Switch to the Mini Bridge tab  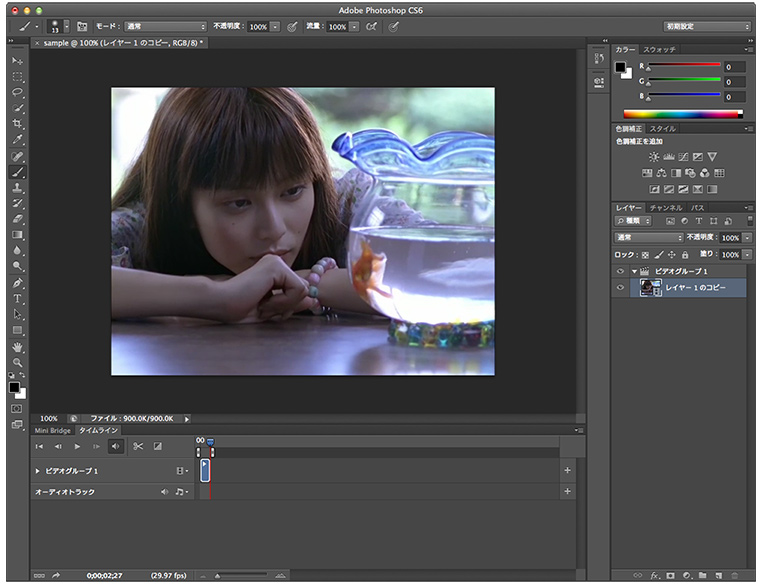pyautogui.click(x=52, y=431)
